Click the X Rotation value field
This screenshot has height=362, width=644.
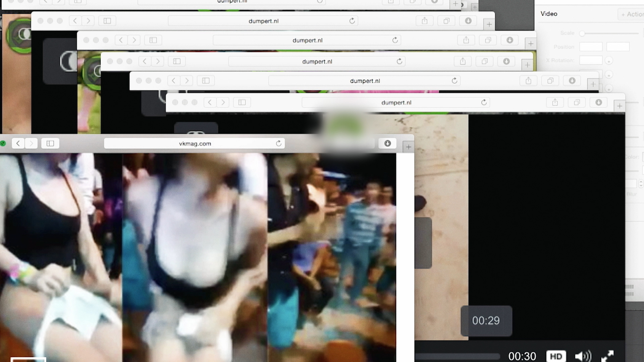click(591, 60)
